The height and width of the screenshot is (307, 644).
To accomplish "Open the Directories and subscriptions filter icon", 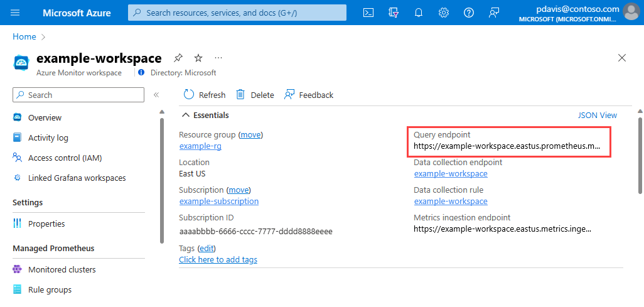I will [394, 13].
